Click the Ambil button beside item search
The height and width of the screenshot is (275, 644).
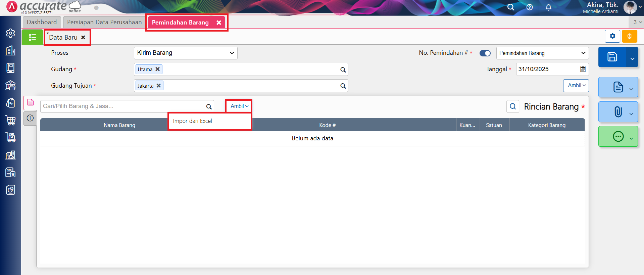pyautogui.click(x=239, y=106)
